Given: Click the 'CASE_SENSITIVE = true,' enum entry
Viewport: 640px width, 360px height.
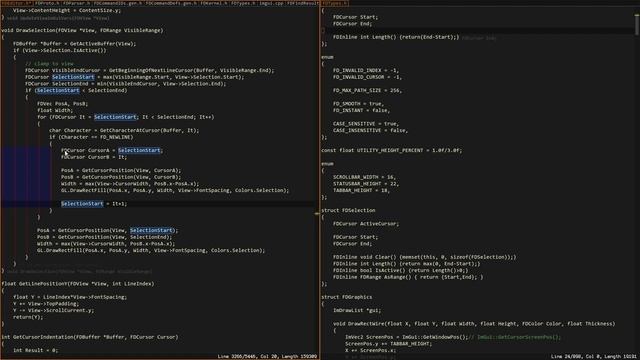Looking at the screenshot, I should click(366, 124).
